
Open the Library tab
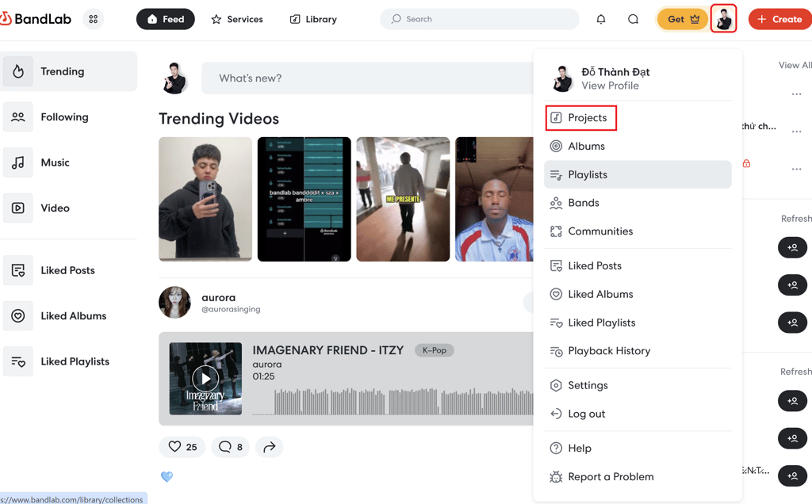pyautogui.click(x=313, y=19)
